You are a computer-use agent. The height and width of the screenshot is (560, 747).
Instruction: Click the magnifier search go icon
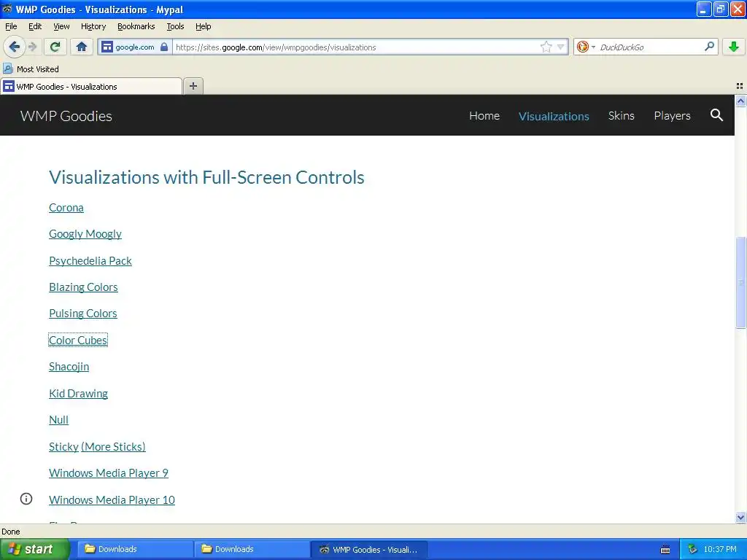click(709, 47)
